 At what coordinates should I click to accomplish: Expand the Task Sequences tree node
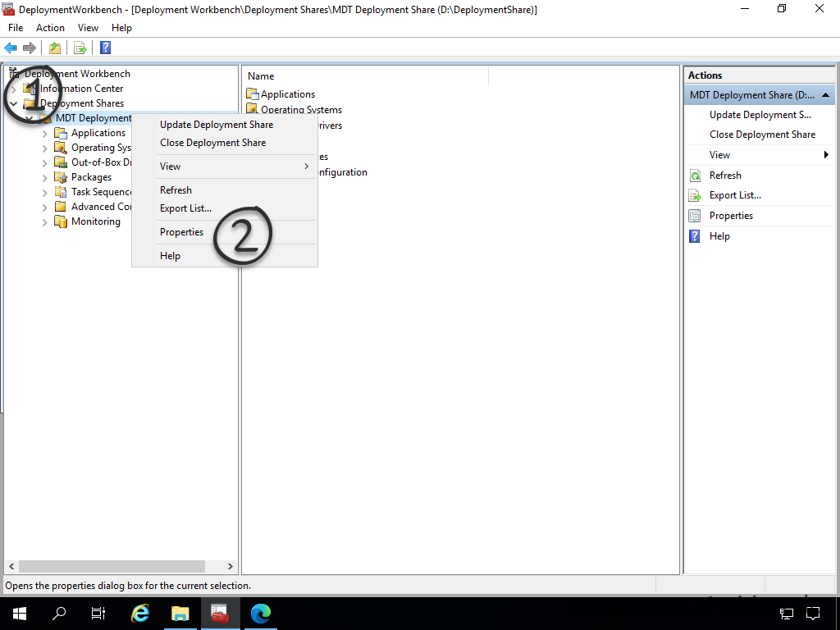[45, 192]
